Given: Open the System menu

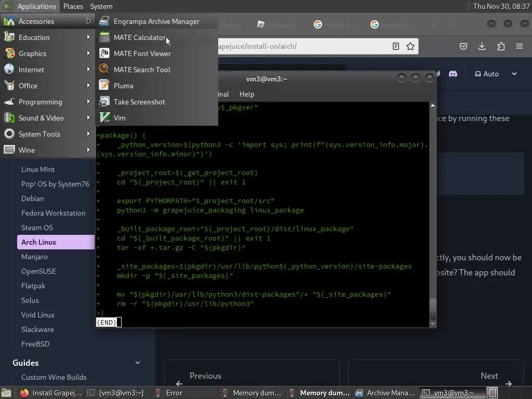Looking at the screenshot, I should point(101,6).
